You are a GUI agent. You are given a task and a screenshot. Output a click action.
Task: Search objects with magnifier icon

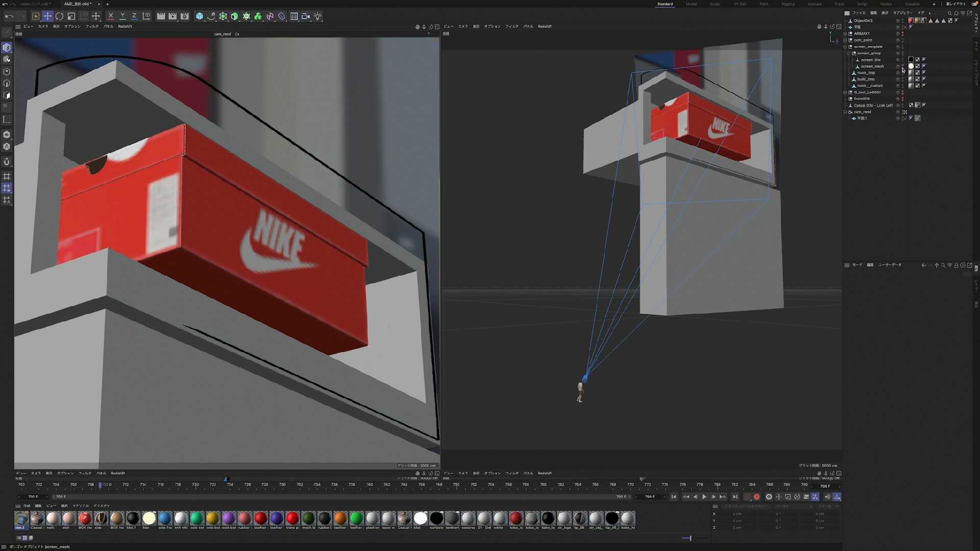coord(950,13)
